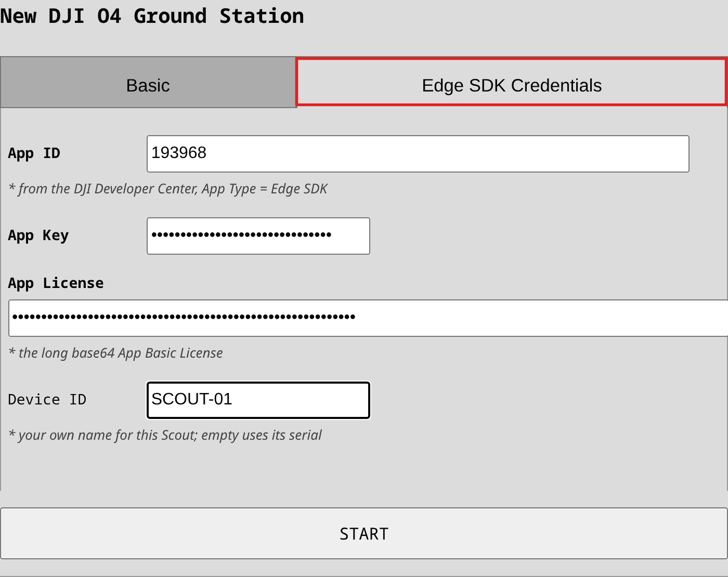Viewport: 728px width, 577px height.
Task: Focus the App Key password field
Action: 258,236
